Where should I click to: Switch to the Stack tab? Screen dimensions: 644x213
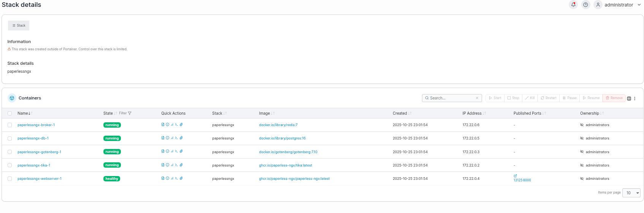pos(19,26)
